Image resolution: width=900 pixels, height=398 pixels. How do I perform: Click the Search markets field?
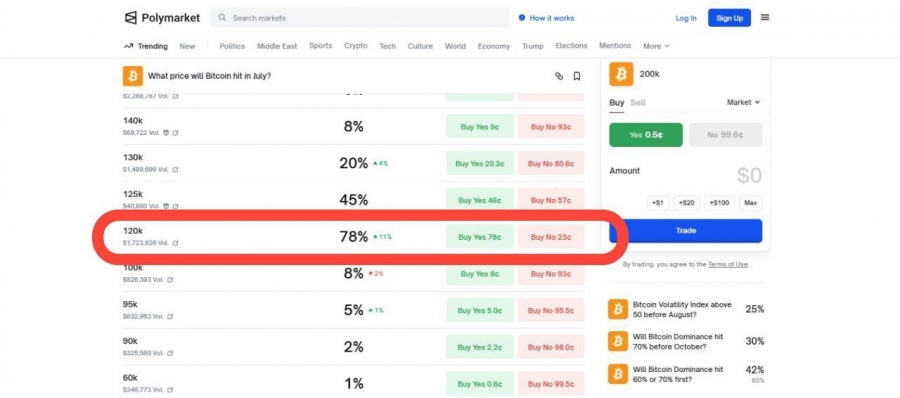(x=360, y=18)
